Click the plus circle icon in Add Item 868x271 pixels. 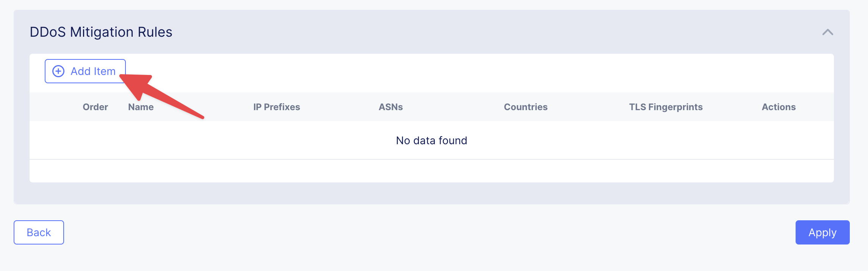pyautogui.click(x=58, y=71)
